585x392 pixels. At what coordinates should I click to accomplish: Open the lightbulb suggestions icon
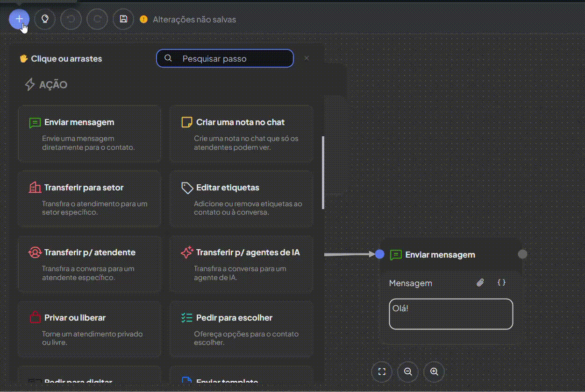(45, 19)
